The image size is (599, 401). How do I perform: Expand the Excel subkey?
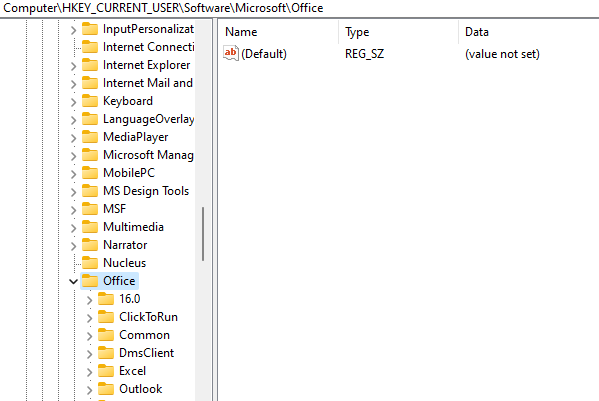89,372
